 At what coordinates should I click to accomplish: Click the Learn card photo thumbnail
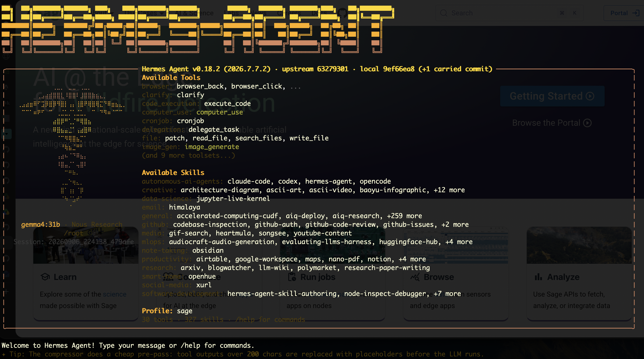click(86, 245)
